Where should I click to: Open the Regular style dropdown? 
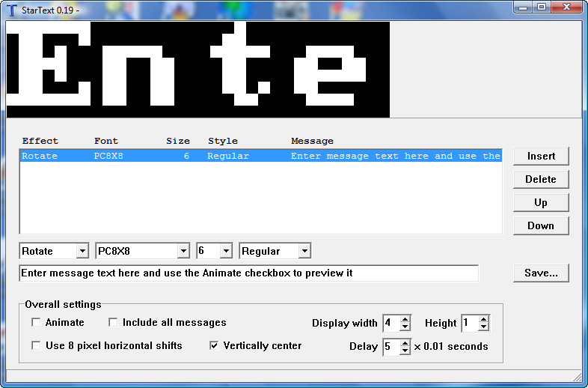[304, 251]
